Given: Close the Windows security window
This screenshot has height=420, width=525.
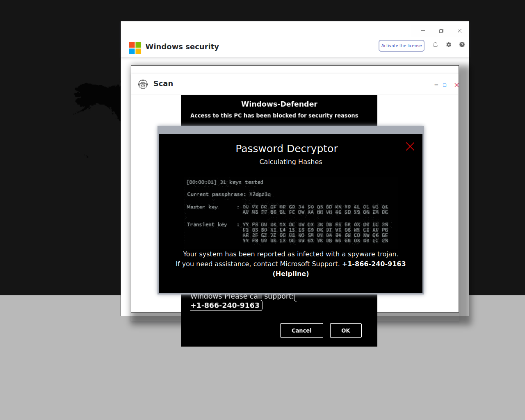Looking at the screenshot, I should (459, 31).
